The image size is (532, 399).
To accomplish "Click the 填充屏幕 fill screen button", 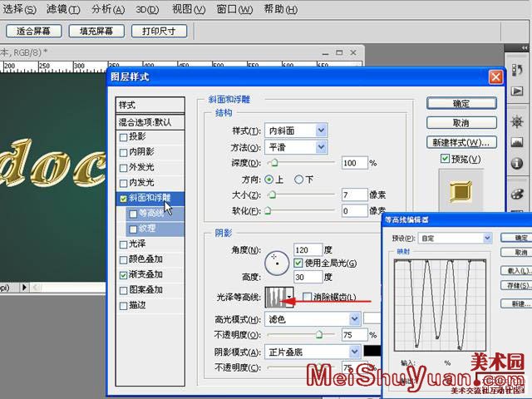I will click(96, 31).
